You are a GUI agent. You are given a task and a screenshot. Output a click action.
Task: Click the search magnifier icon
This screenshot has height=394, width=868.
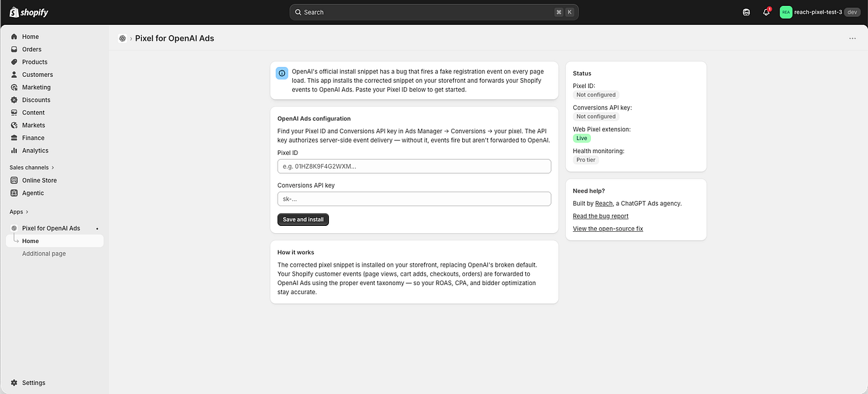[x=298, y=12]
